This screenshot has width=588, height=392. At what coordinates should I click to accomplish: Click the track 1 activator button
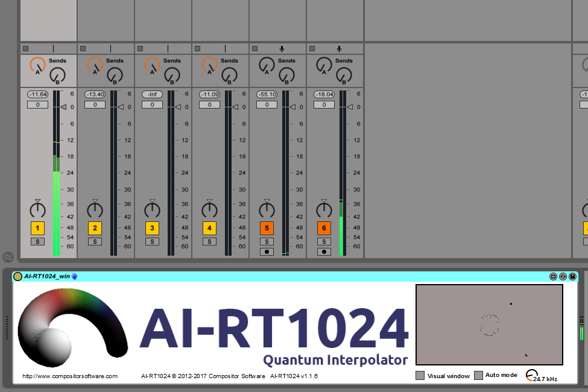click(x=37, y=229)
